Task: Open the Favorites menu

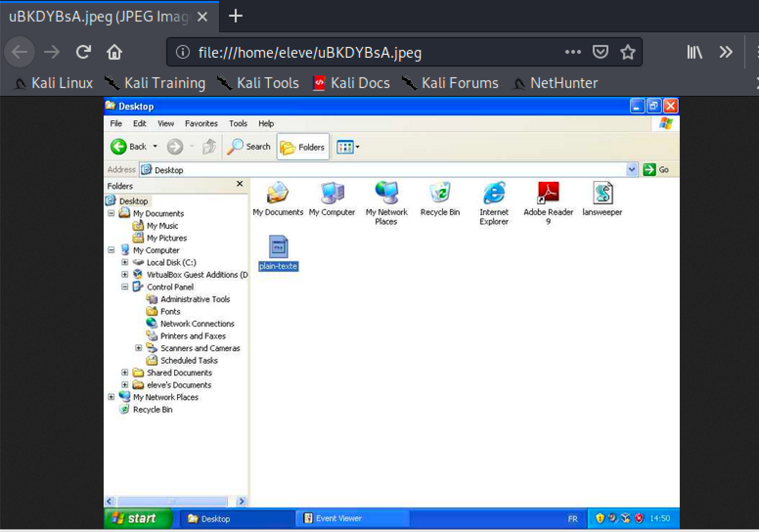Action: pos(201,124)
